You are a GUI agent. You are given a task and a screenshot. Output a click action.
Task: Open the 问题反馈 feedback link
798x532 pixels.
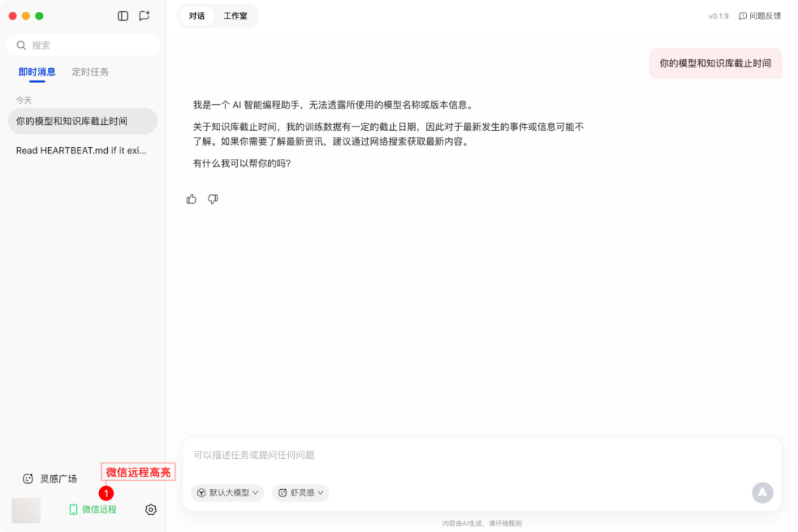tap(760, 16)
